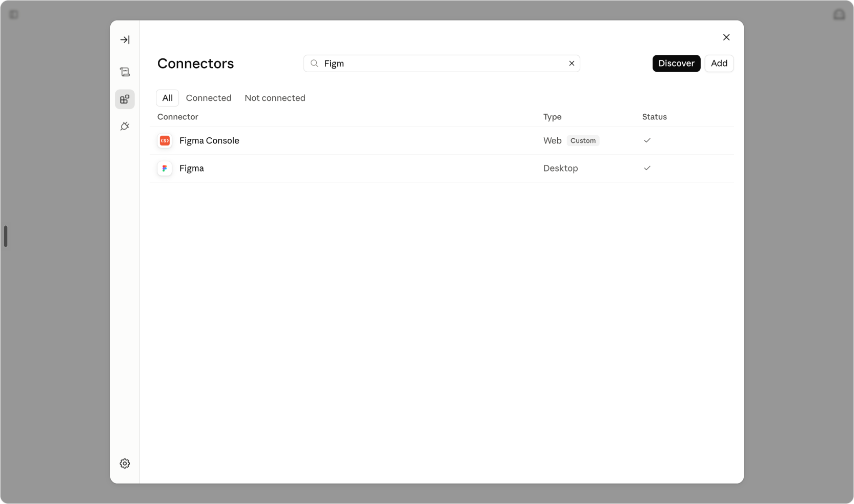Open settings via the gear icon
Screen dimensions: 854x504
[125, 464]
